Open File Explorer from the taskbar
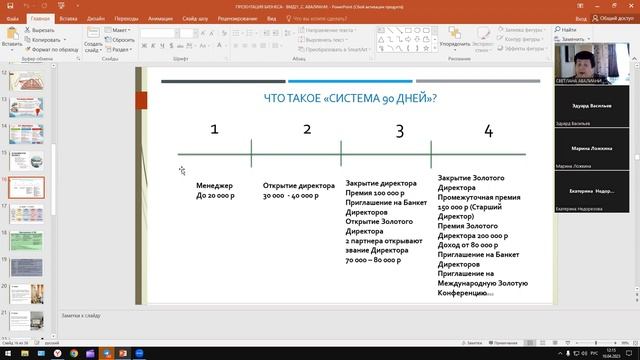The width and height of the screenshot is (640, 360). pos(25,353)
